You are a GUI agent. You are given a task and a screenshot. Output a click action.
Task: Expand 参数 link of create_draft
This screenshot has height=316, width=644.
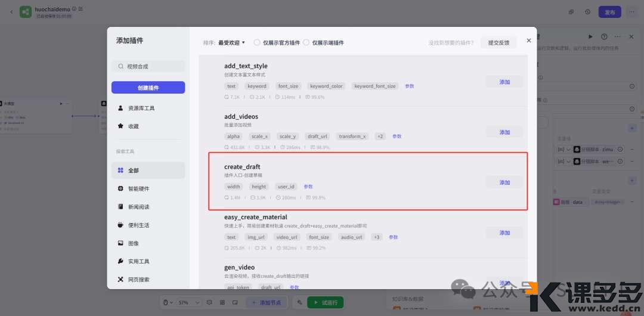[x=308, y=187]
